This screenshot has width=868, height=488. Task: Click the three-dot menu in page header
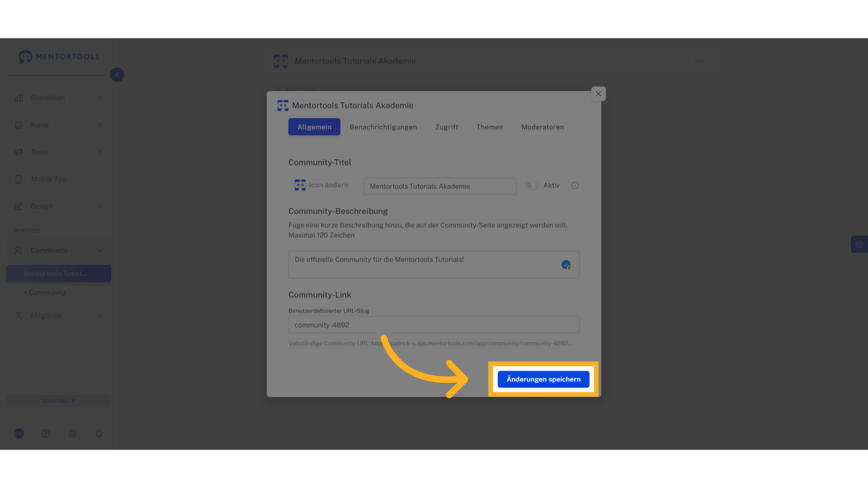[x=699, y=61]
